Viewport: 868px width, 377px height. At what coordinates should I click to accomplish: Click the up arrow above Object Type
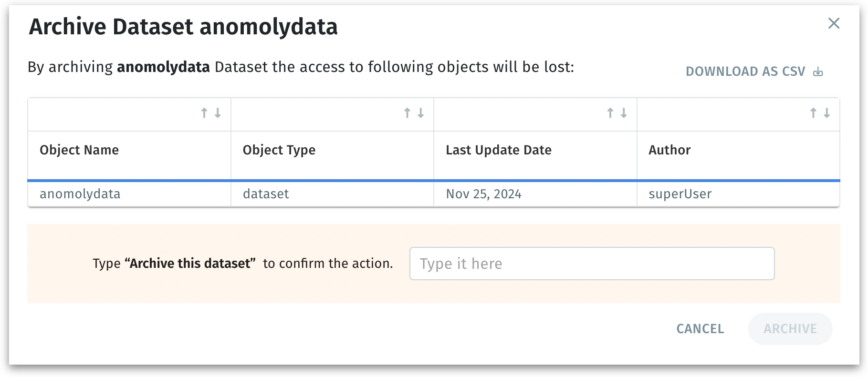click(x=407, y=113)
